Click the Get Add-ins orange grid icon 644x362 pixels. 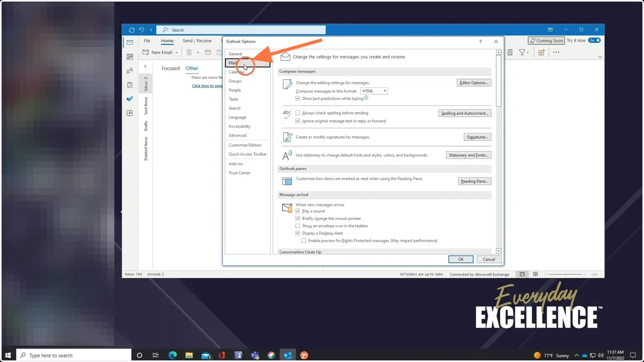click(x=541, y=53)
